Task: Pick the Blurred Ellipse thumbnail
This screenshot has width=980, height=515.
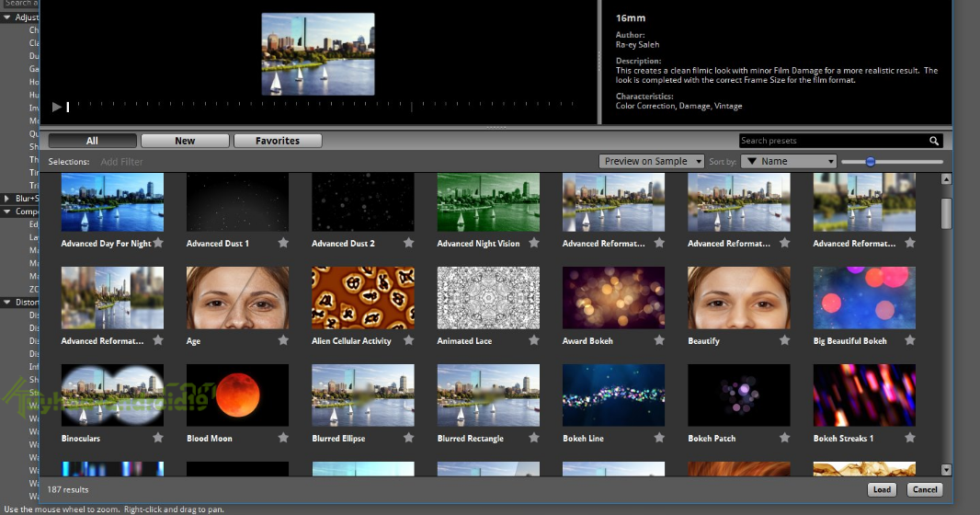Action: tap(363, 395)
